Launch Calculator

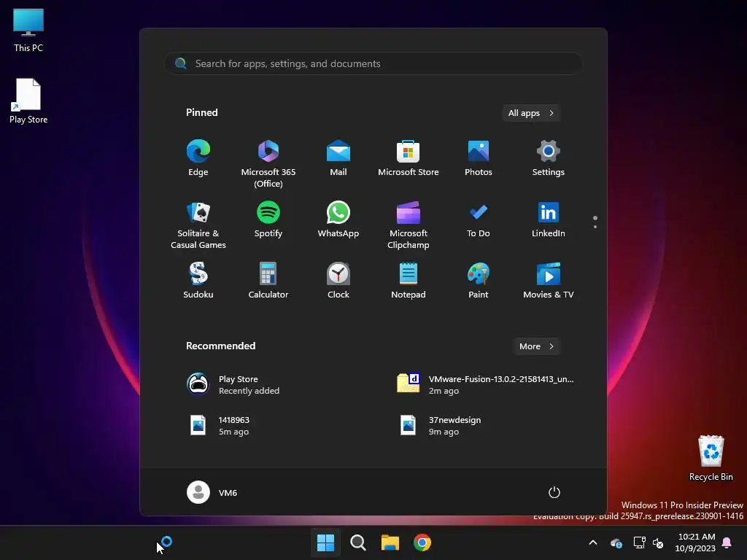(x=268, y=281)
